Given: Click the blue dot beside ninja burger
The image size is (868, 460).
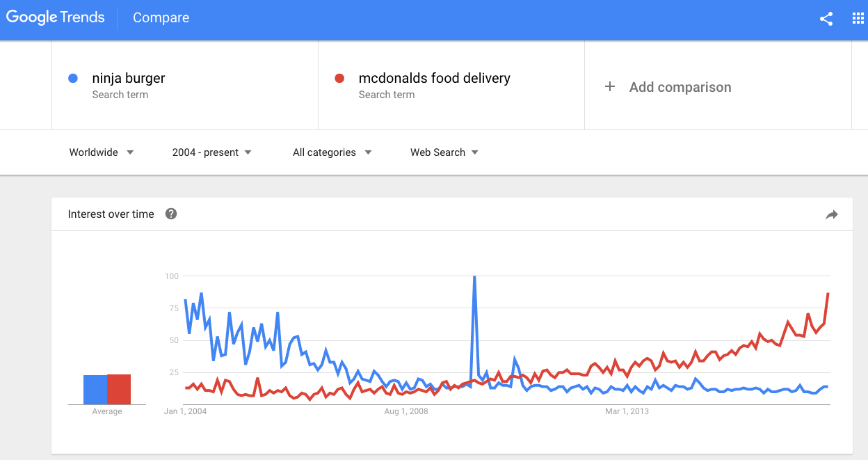Looking at the screenshot, I should [x=73, y=78].
